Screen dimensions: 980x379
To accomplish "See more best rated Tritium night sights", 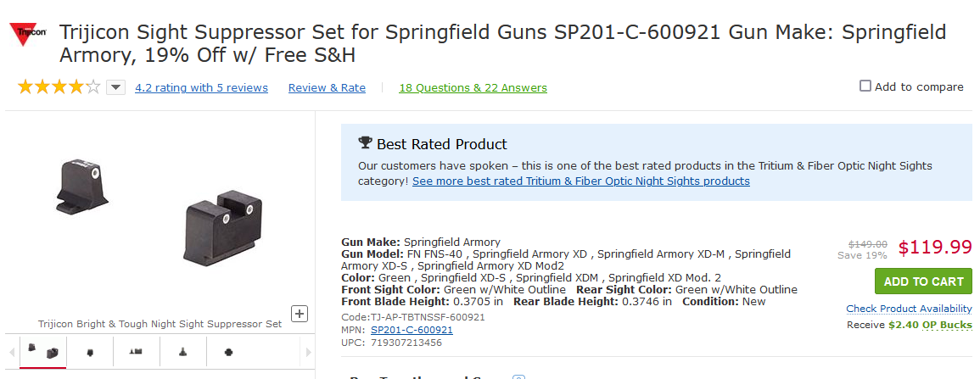I will [x=580, y=181].
